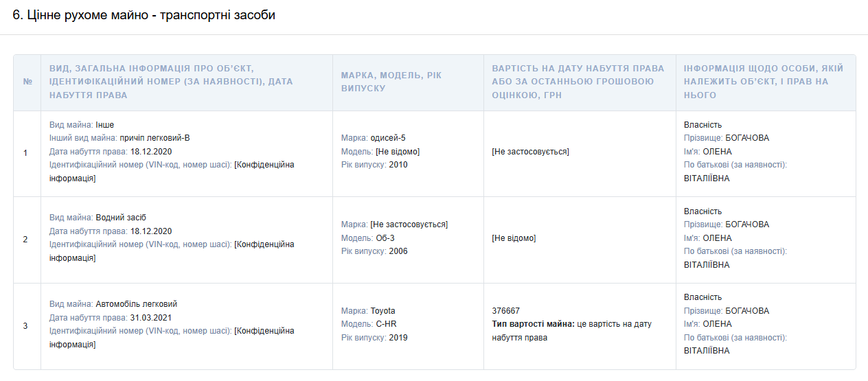Viewport: 868px width, 381px height.
Task: Click the row number 1 cell
Action: click(25, 153)
